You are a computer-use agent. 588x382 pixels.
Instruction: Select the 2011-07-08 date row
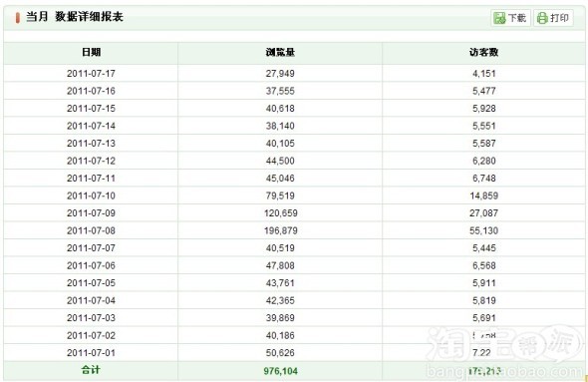pos(294,230)
